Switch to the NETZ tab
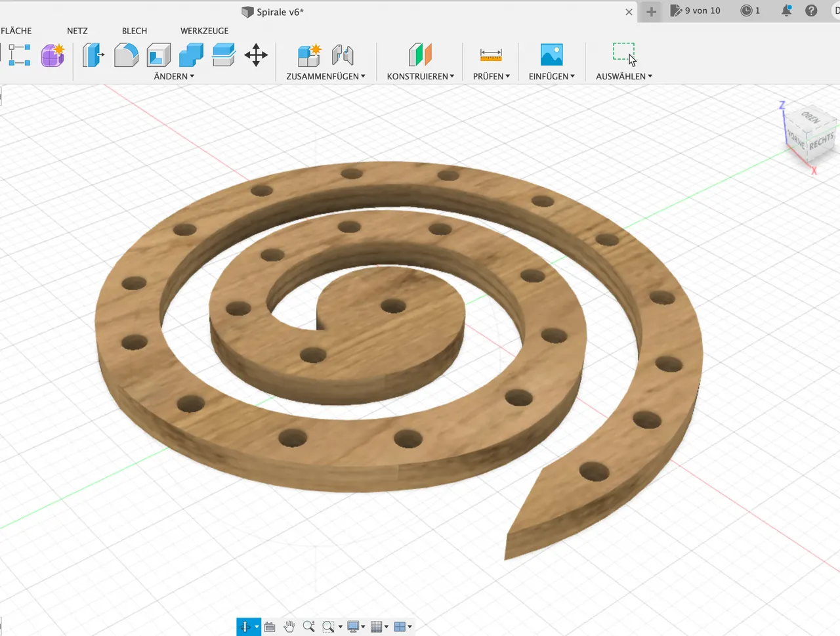Viewport: 840px width, 636px height. click(x=77, y=31)
